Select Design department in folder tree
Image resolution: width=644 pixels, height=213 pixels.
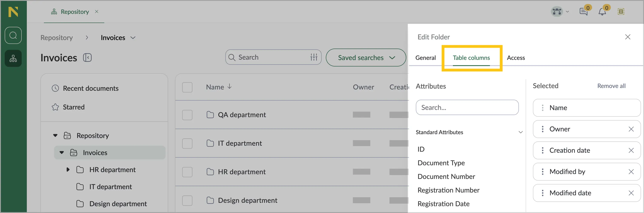[x=118, y=204]
